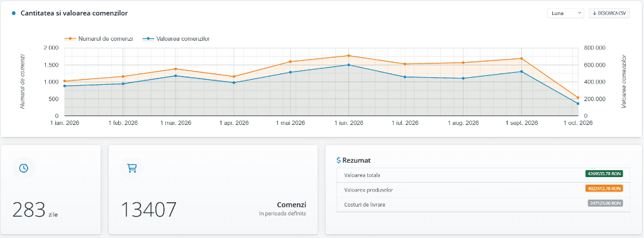Select the blue data point at 1 mar. 2026

[x=176, y=76]
